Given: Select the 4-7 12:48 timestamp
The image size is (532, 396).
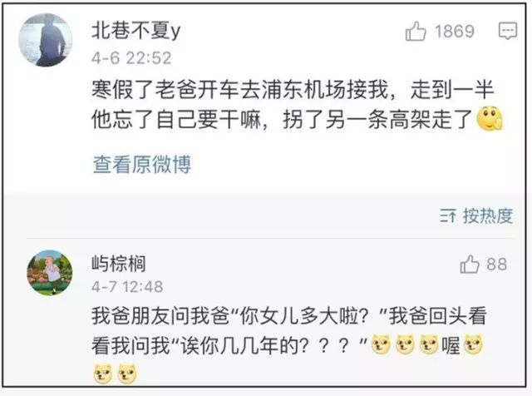Looking at the screenshot, I should coord(127,287).
